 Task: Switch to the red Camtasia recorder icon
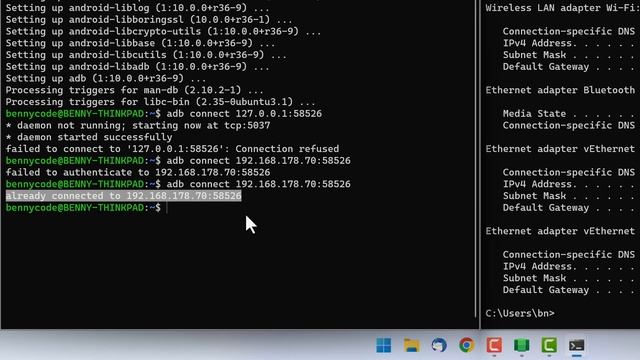[x=494, y=345]
